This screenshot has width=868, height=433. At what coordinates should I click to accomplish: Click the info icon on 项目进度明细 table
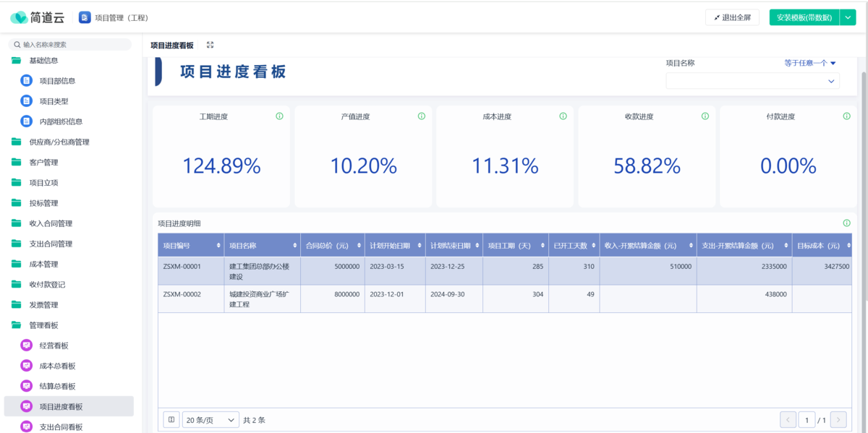pos(846,223)
